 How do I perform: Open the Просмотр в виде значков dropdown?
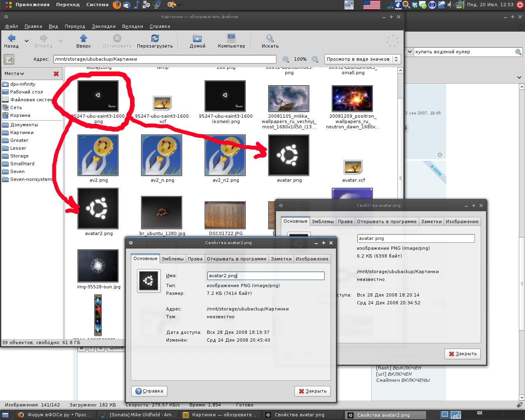click(362, 59)
